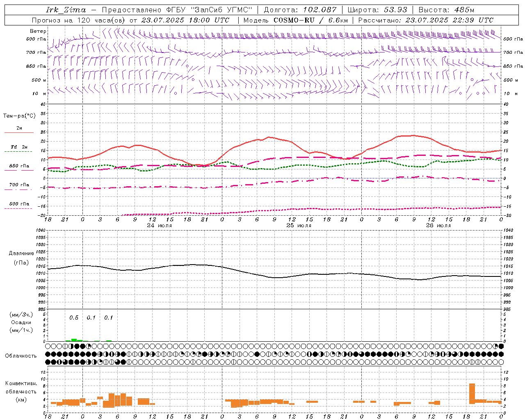The width and height of the screenshot is (525, 420).
Task: Click the '500 м' wind level label on the left
Action: pyautogui.click(x=39, y=80)
